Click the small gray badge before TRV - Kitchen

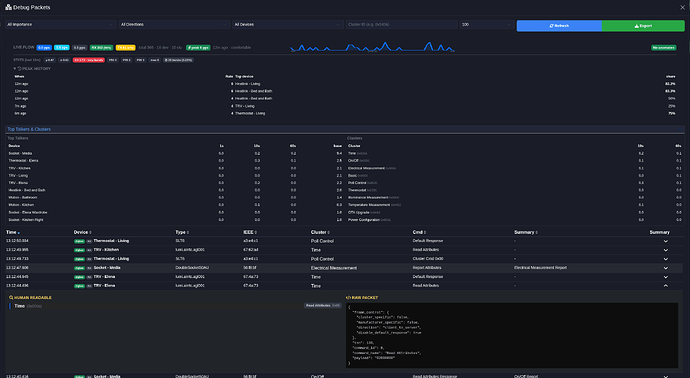[x=89, y=250]
